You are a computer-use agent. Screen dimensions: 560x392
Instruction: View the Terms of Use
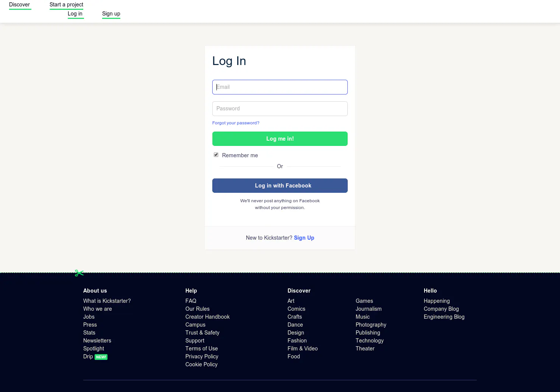pos(202,349)
